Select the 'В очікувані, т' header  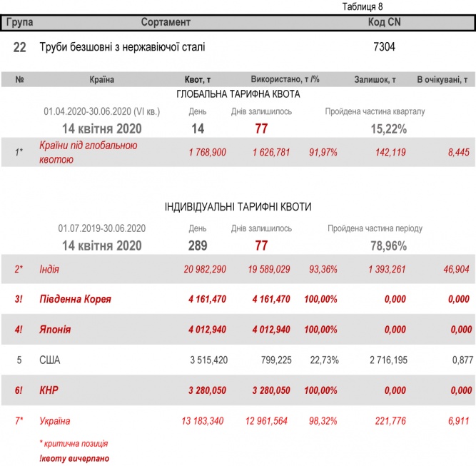(x=442, y=80)
